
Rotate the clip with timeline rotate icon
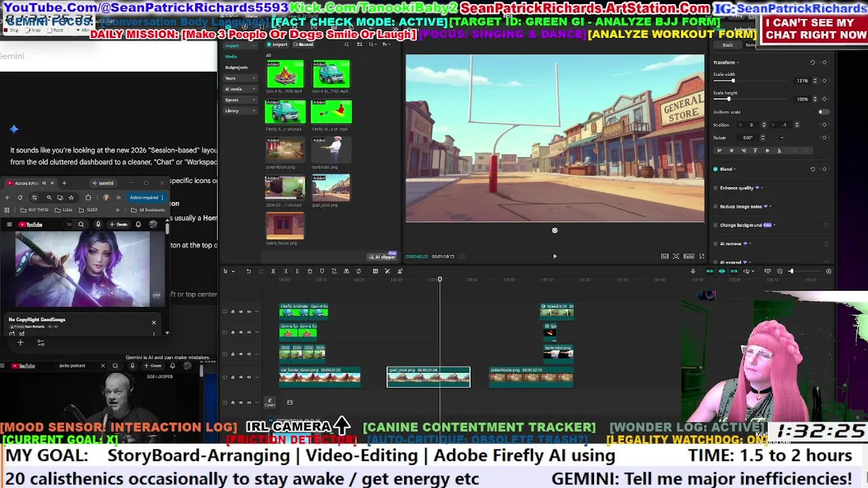[359, 271]
